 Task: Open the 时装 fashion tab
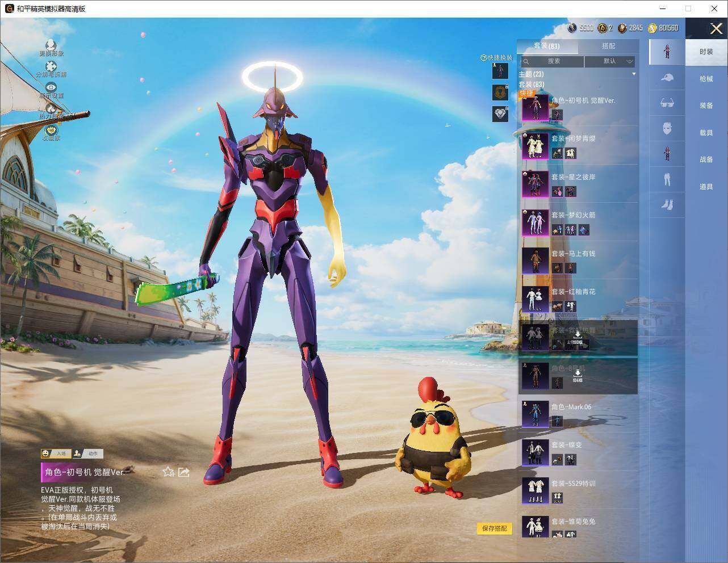706,52
